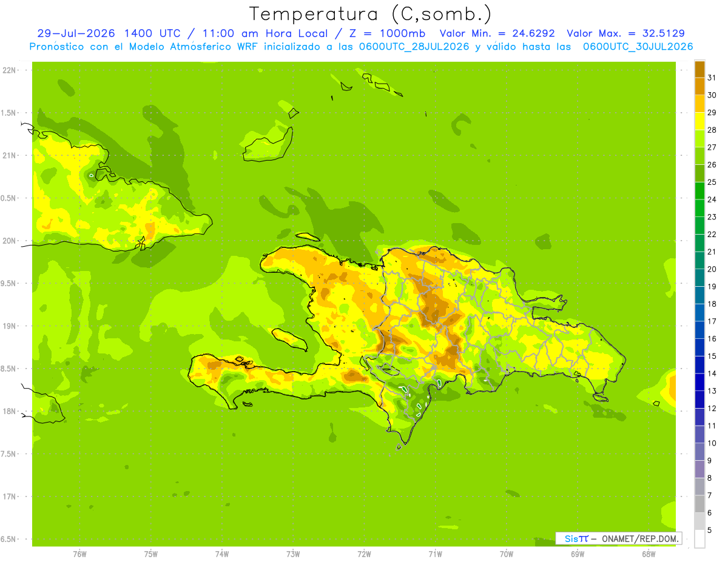Click the '19N' latitude axis label
The width and height of the screenshot is (728, 562).
tap(10, 326)
